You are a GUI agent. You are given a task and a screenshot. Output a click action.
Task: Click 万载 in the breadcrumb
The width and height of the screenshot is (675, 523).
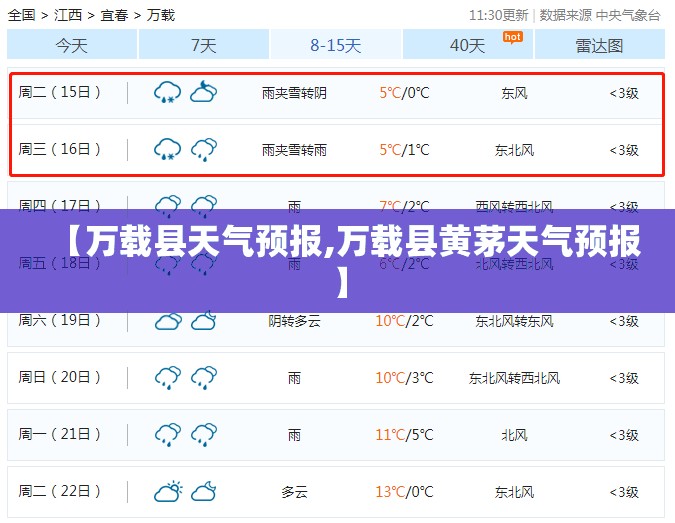(x=161, y=15)
